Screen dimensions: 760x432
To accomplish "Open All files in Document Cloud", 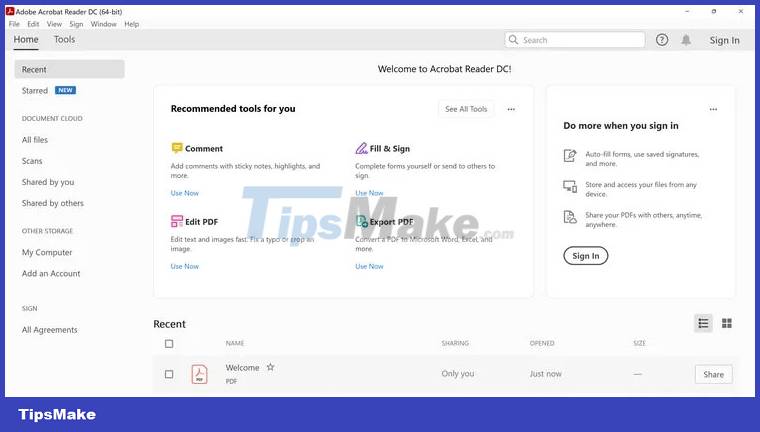I will (34, 140).
